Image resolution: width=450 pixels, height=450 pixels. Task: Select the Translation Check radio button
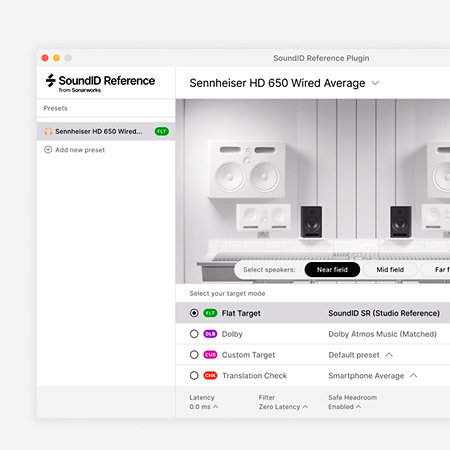194,376
